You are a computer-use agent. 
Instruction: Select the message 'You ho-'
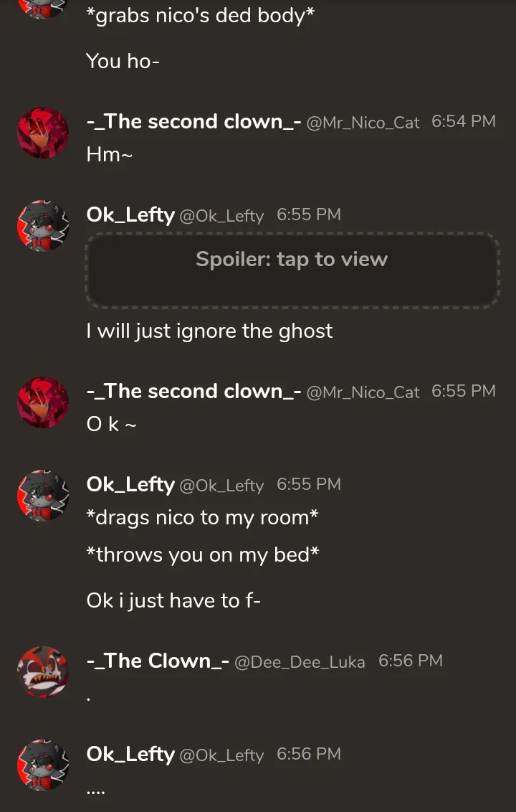click(x=123, y=61)
